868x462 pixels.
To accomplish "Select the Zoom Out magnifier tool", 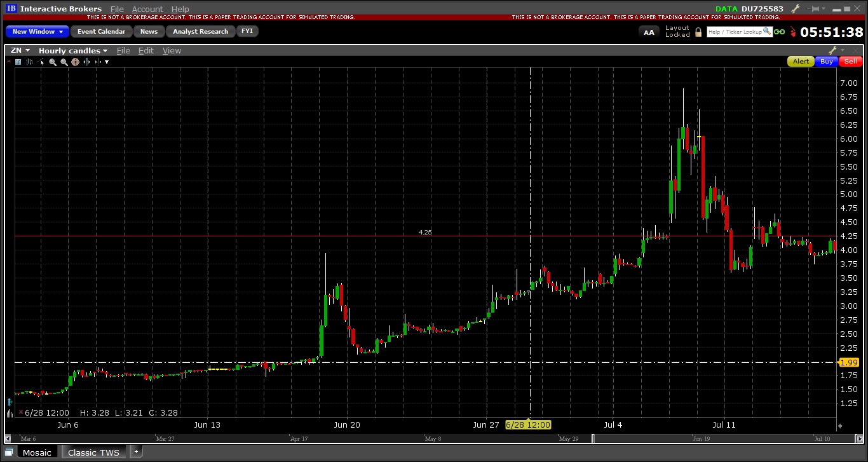I will pyautogui.click(x=64, y=62).
